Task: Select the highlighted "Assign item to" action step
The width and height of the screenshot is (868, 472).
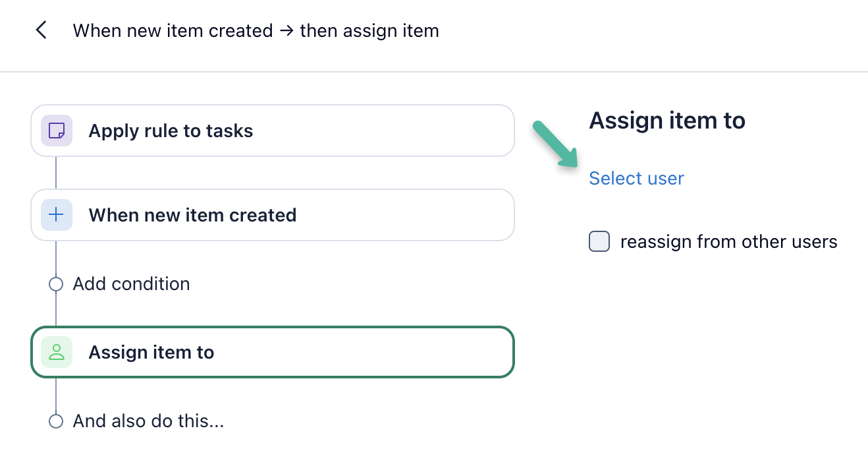Action: pyautogui.click(x=272, y=352)
